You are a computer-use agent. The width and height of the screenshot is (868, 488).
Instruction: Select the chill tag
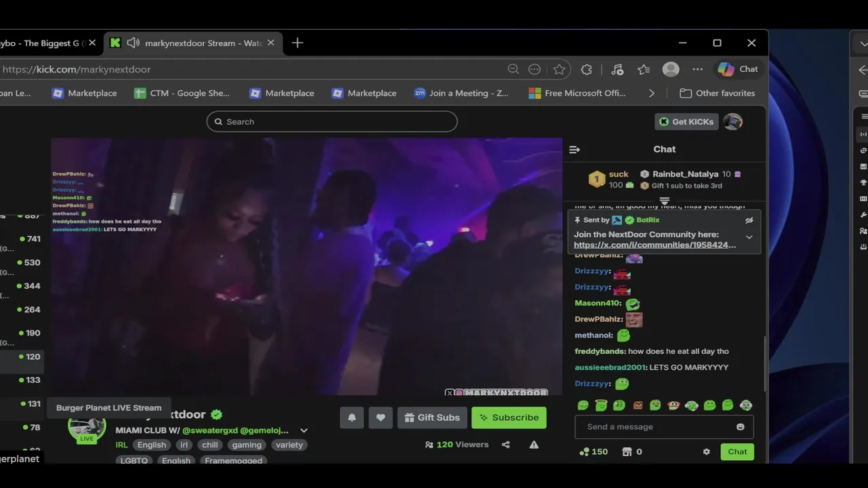click(210, 445)
